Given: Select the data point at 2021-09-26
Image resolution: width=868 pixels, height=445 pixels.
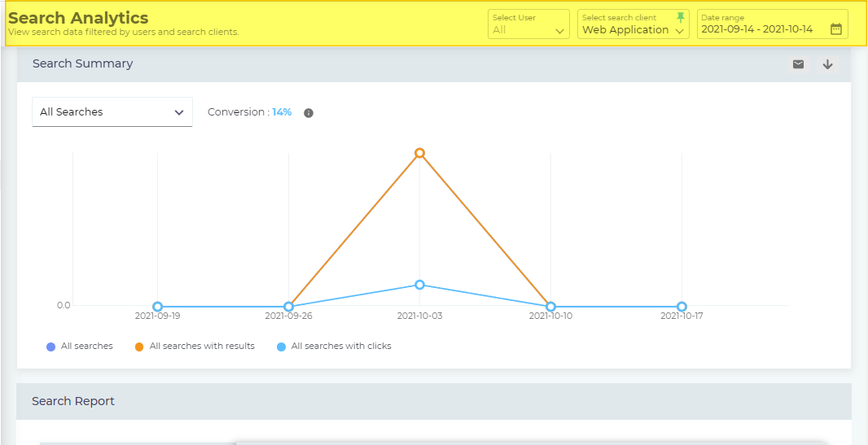Looking at the screenshot, I should coord(288,307).
